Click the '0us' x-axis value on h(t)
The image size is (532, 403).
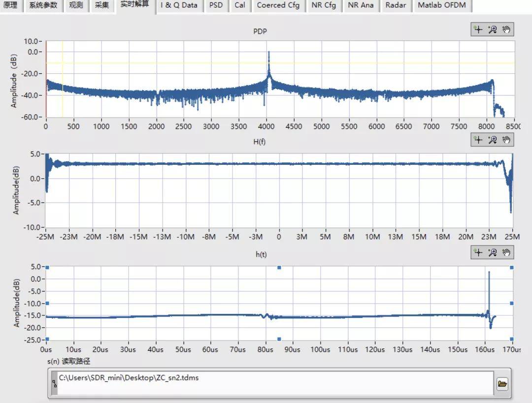point(46,349)
